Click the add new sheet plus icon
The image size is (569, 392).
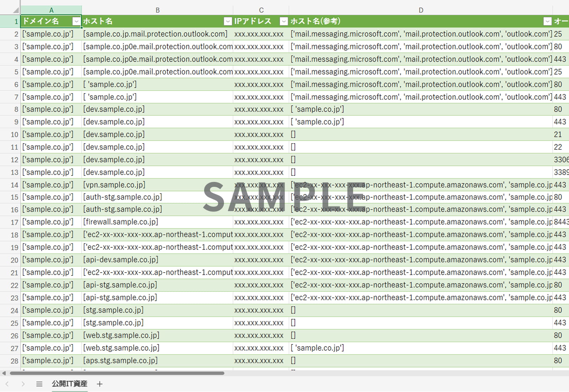pos(100,384)
